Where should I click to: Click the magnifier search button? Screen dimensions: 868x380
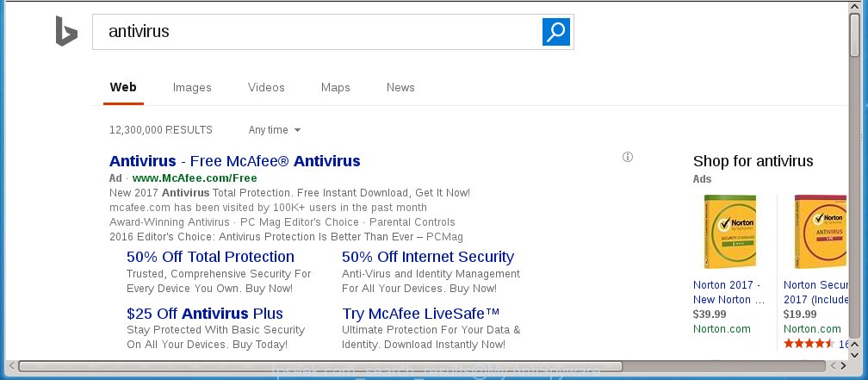pos(555,32)
